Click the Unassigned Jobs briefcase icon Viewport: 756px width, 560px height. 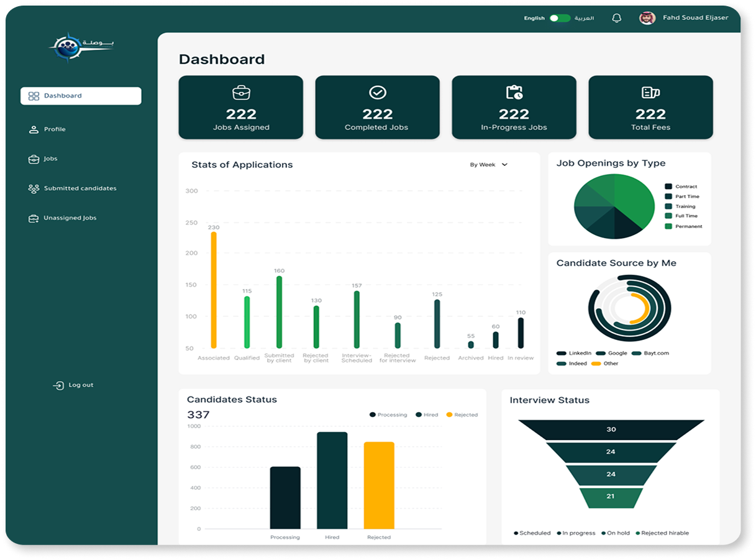[34, 218]
